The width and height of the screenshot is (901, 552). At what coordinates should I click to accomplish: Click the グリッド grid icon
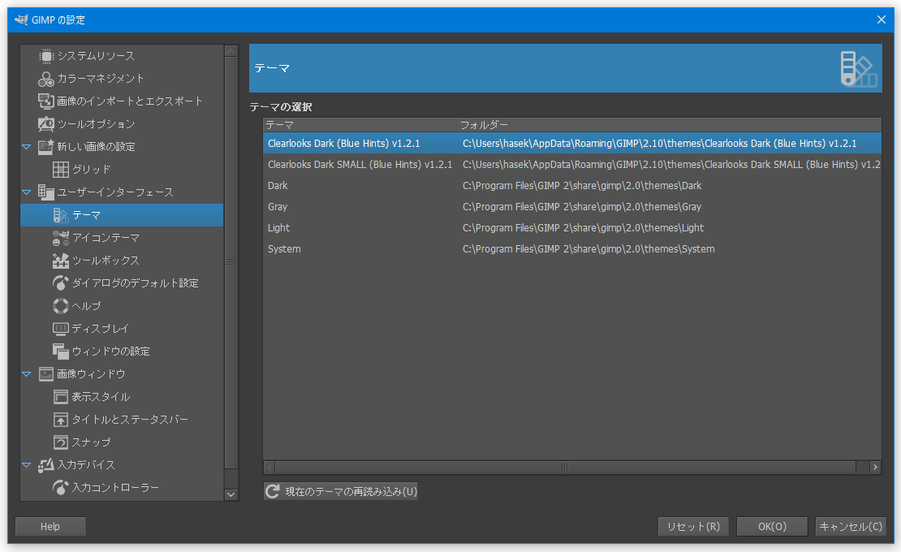pyautogui.click(x=60, y=169)
